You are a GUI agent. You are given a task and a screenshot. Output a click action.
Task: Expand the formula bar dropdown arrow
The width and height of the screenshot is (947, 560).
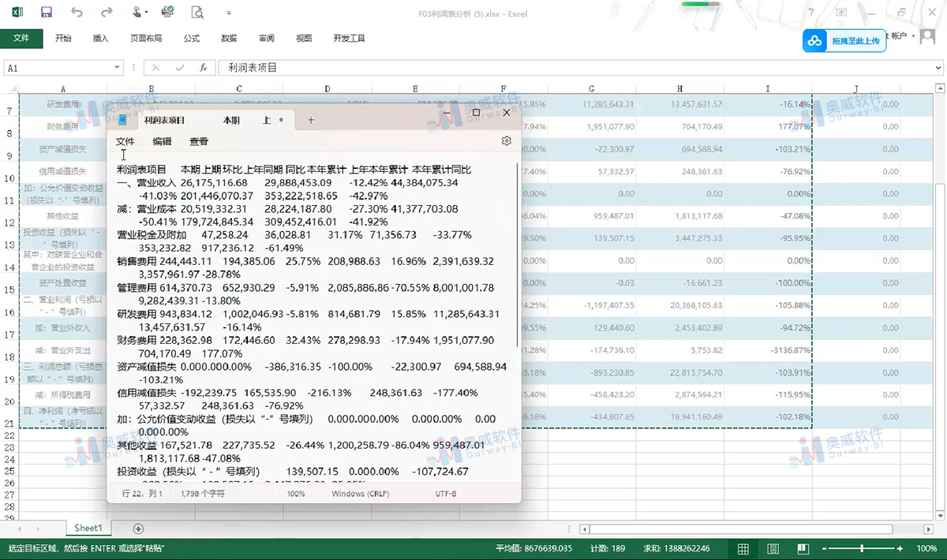click(x=938, y=67)
